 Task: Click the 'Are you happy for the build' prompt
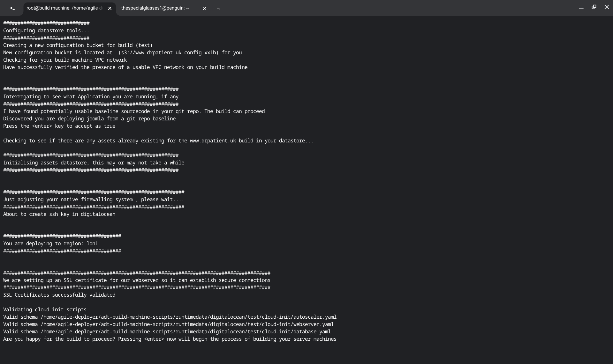click(170, 339)
